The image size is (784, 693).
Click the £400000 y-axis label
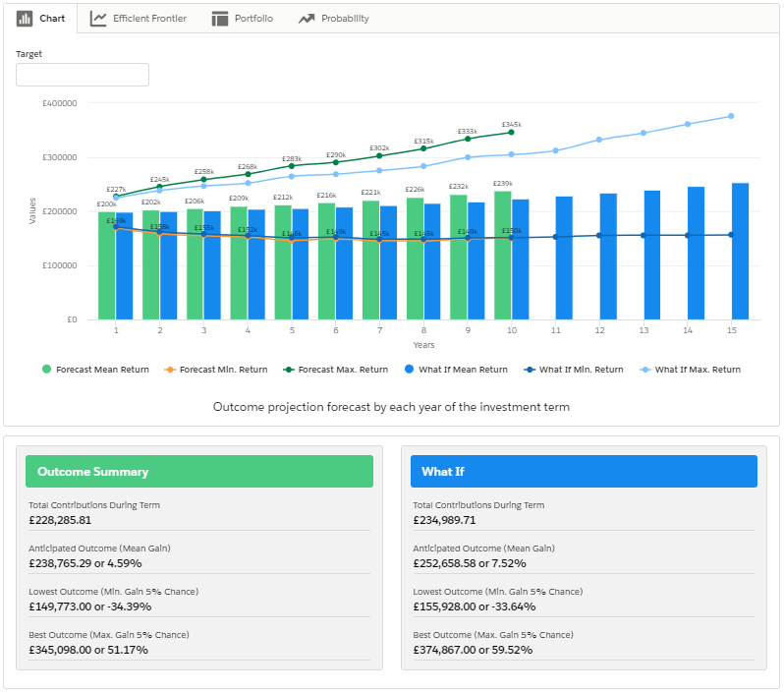[x=60, y=103]
